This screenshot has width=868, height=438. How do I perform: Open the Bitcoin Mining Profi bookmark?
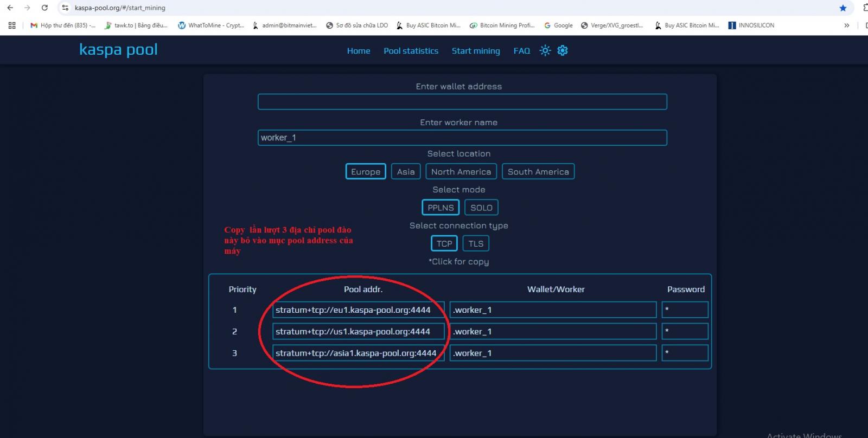[x=502, y=25]
